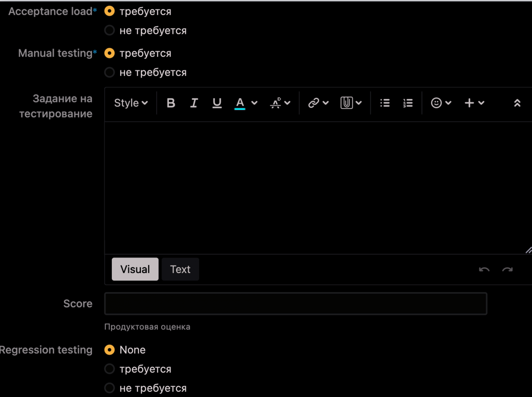The image size is (532, 397).
Task: Select 'требуется' for Regression testing
Action: pyautogui.click(x=109, y=369)
